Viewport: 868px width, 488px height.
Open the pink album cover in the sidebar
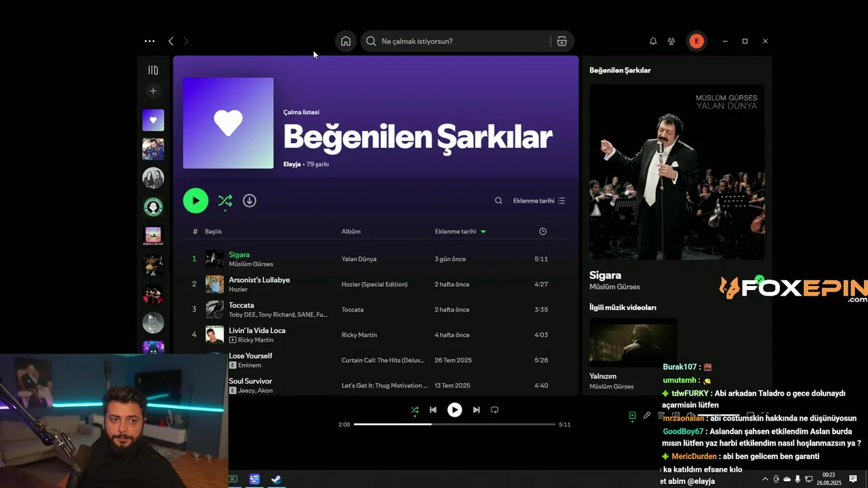(x=153, y=236)
